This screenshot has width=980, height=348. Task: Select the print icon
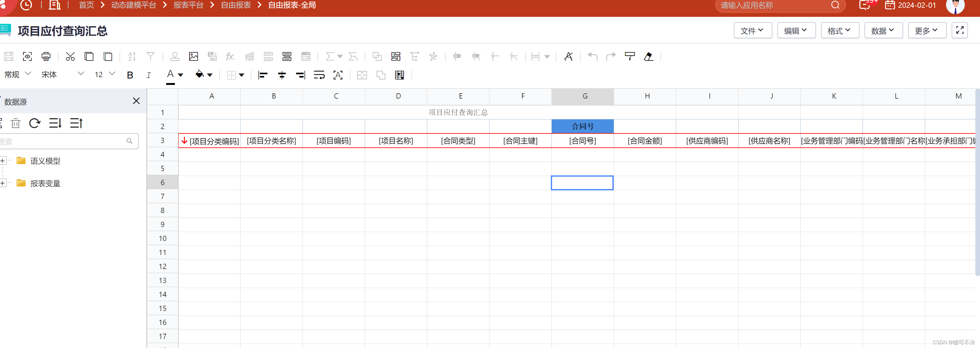click(46, 56)
